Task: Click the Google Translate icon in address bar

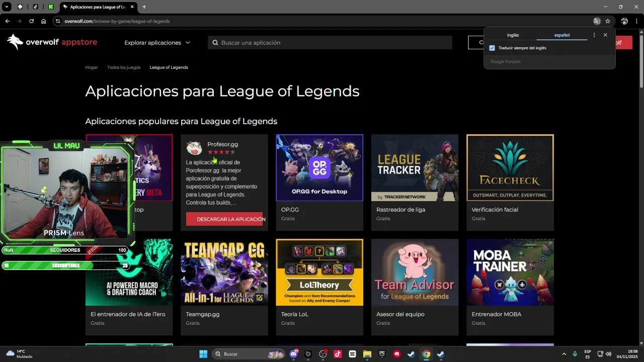Action: (597, 21)
